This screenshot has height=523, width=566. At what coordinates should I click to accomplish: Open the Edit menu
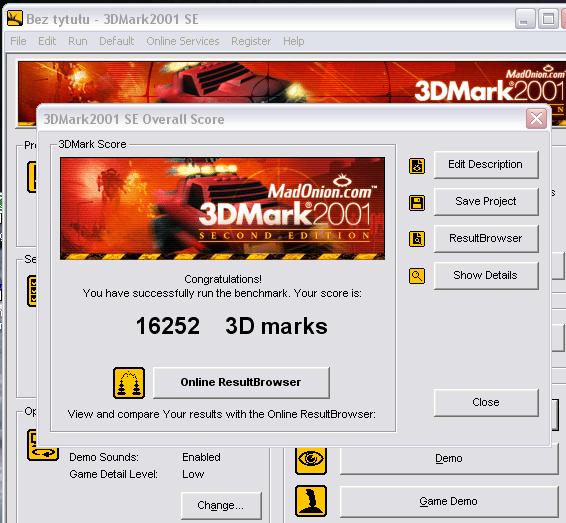coord(47,41)
